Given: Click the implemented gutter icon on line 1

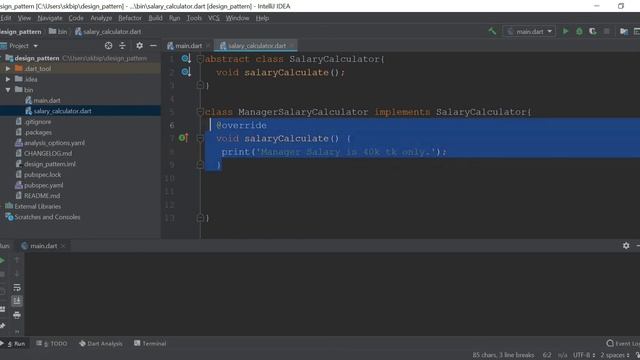Looking at the screenshot, I should click(186, 59).
